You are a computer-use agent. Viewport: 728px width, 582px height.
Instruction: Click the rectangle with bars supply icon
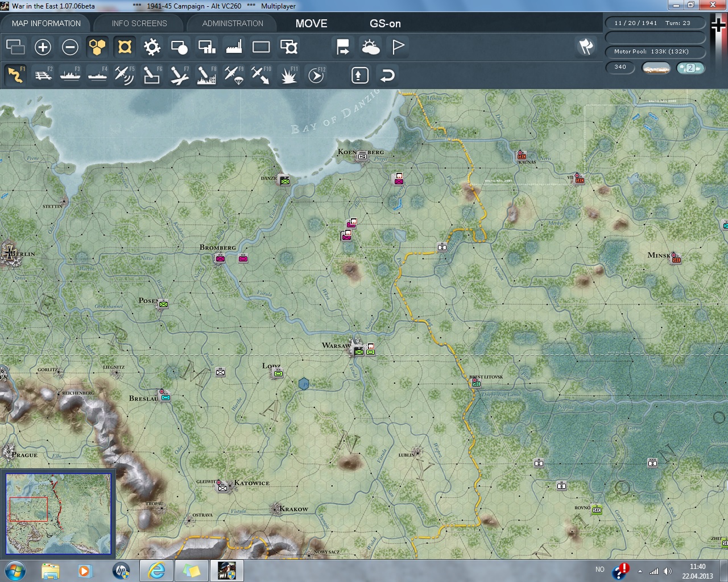pyautogui.click(x=206, y=47)
